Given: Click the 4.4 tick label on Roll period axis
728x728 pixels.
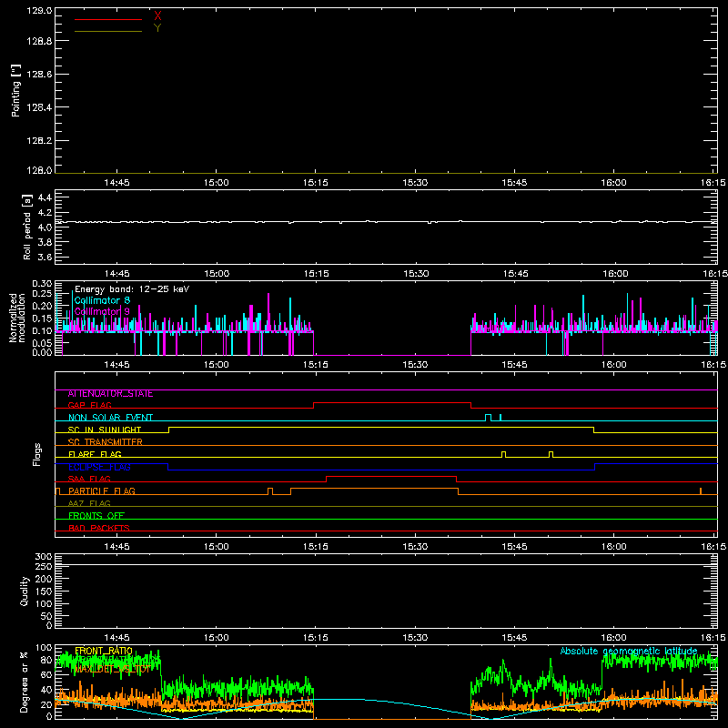Looking at the screenshot, I should tap(45, 197).
